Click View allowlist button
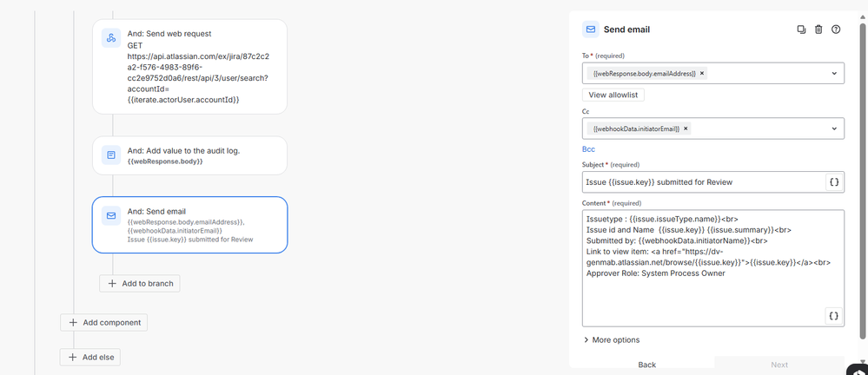 tap(613, 95)
